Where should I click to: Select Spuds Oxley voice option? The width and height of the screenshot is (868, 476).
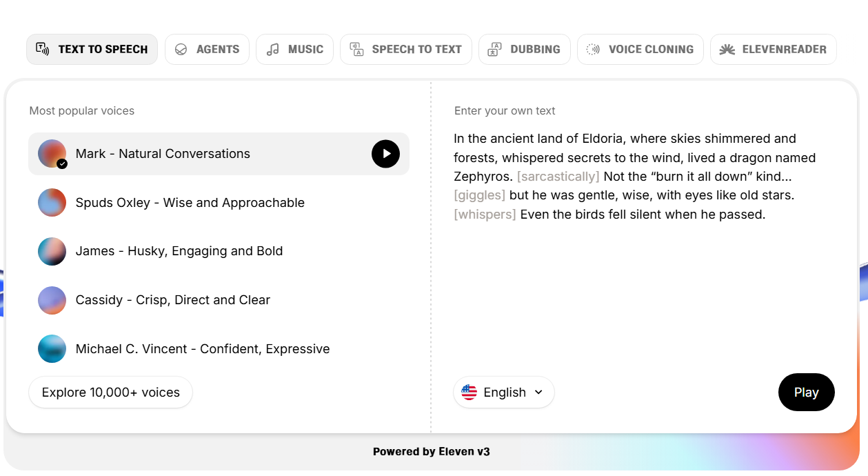190,203
